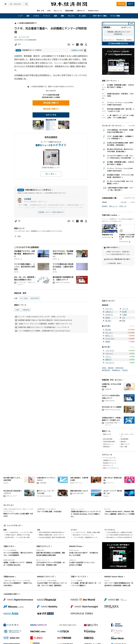Toggle the フォローする follow button near headline
This screenshot has height=644, width=138.
[x=24, y=37]
